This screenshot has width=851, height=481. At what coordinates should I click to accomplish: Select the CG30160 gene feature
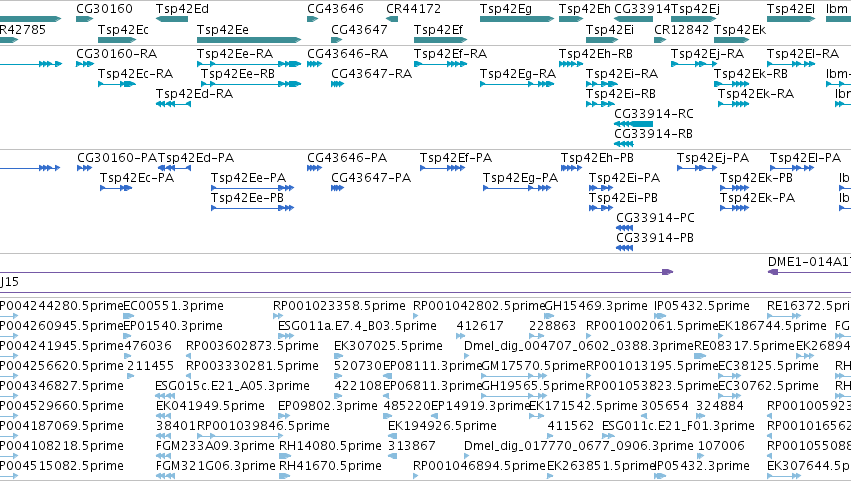(x=85, y=19)
